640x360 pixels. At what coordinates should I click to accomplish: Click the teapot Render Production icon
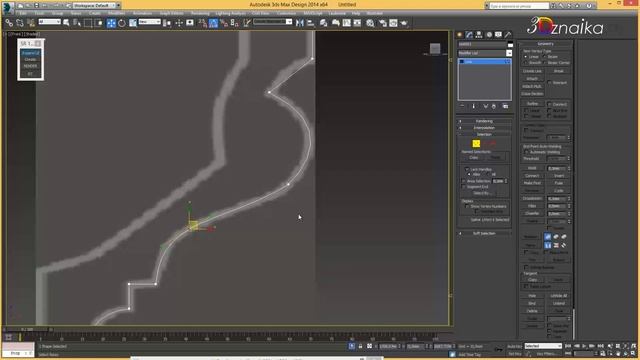(x=404, y=23)
